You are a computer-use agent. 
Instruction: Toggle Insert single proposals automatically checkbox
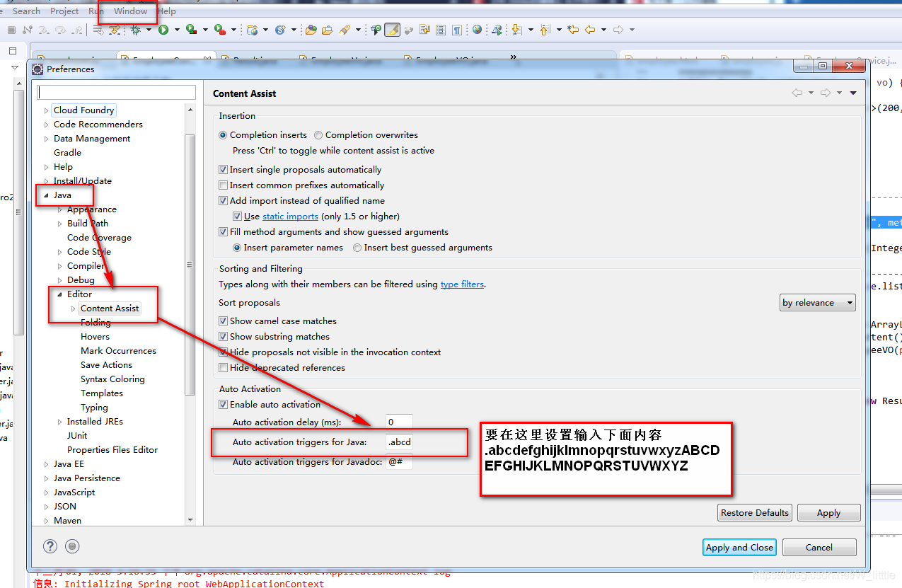pyautogui.click(x=224, y=170)
